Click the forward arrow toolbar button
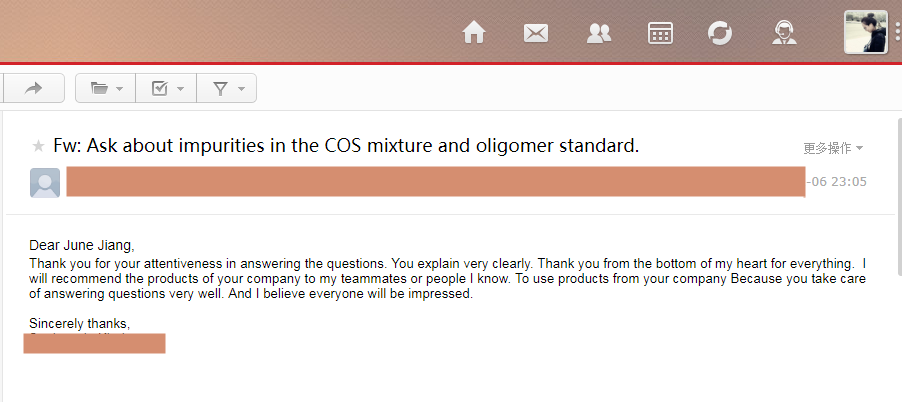This screenshot has height=402, width=902. click(x=34, y=88)
